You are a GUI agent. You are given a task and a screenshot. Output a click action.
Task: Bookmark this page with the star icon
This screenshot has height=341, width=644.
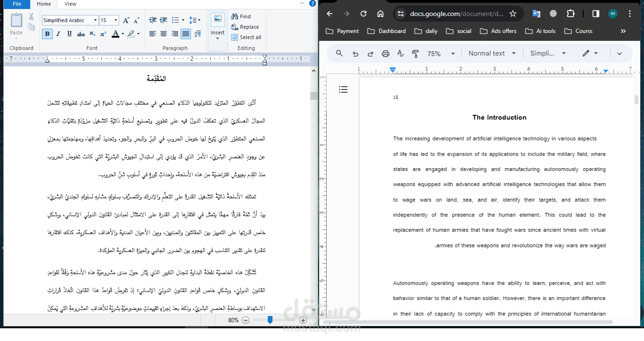coord(513,14)
